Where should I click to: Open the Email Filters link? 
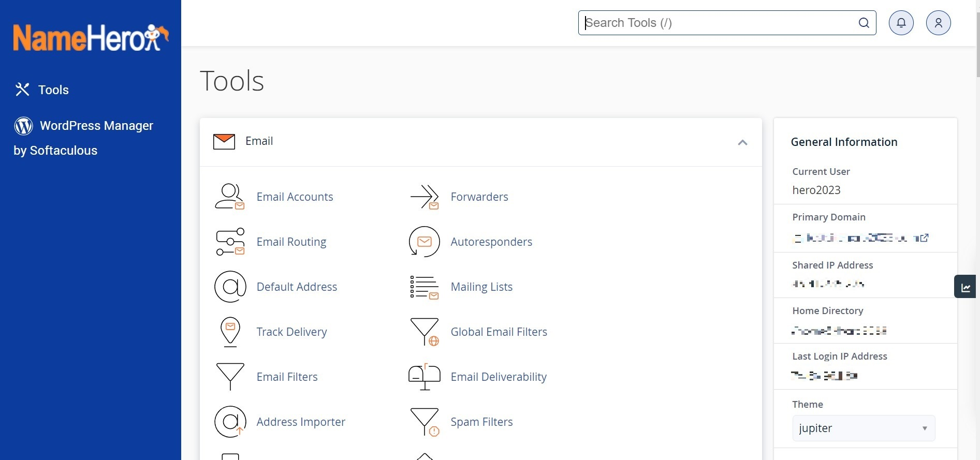[287, 377]
